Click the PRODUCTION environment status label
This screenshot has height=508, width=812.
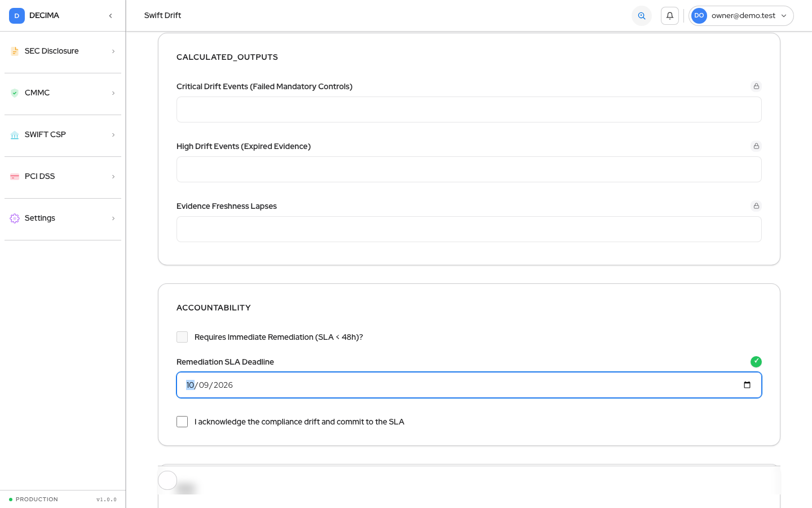coord(37,500)
